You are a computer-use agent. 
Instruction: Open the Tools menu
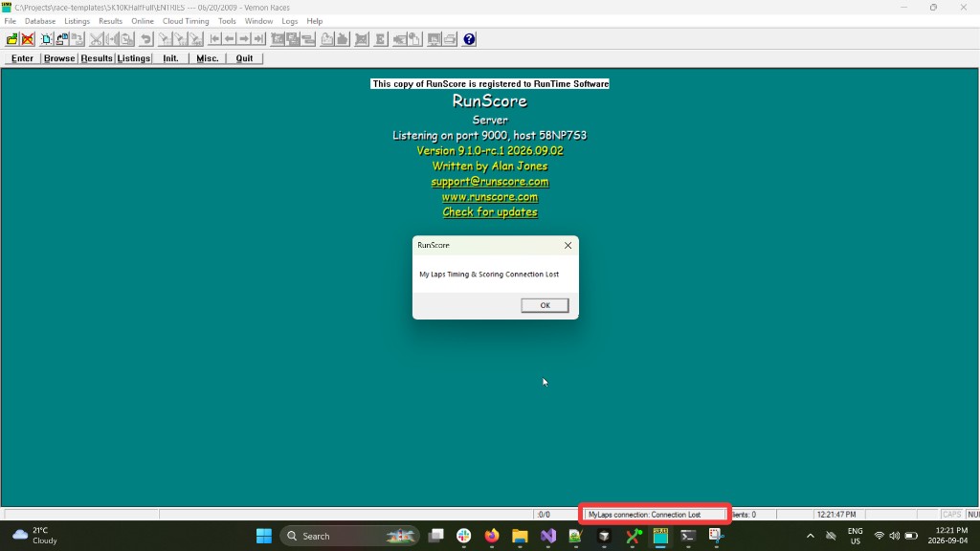227,21
